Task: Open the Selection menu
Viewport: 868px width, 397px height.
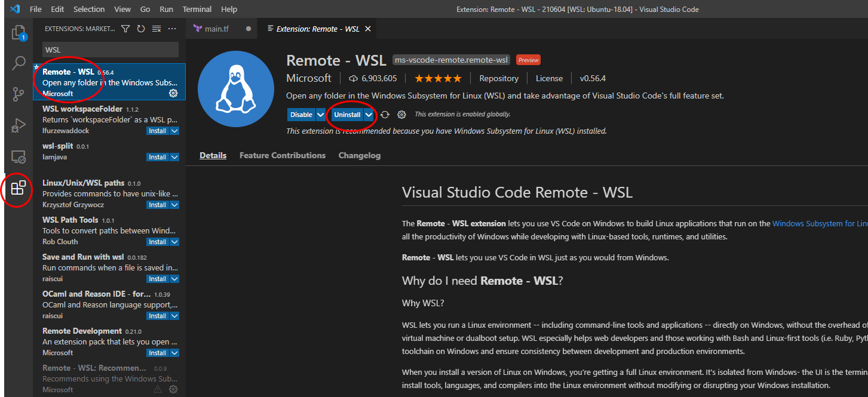Action: [88, 9]
